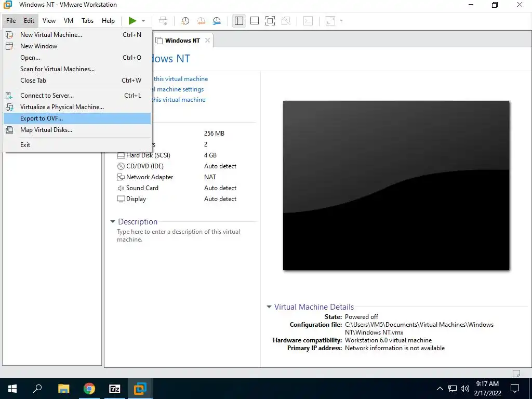Viewport: 532px width, 399px height.
Task: Click the message log icon in status bar
Action: (516, 373)
